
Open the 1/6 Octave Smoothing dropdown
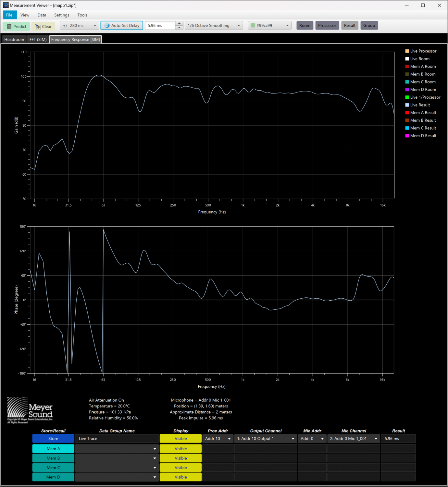click(214, 26)
